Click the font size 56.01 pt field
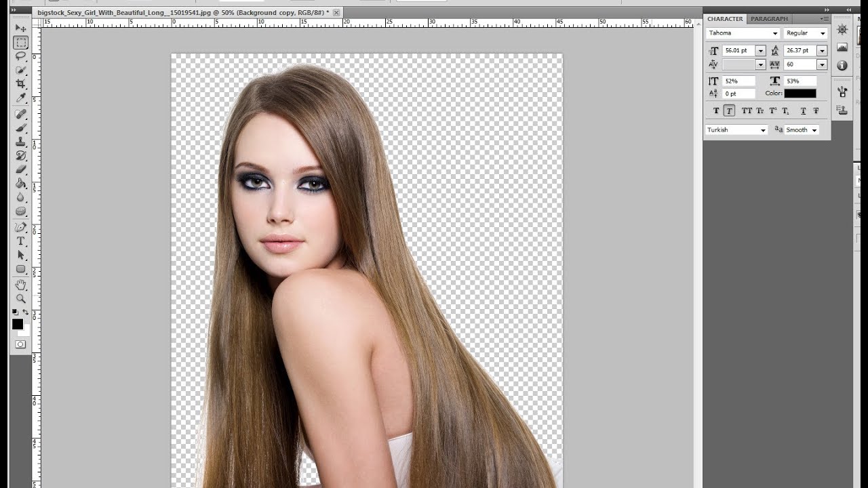This screenshot has height=488, width=868. pos(738,51)
